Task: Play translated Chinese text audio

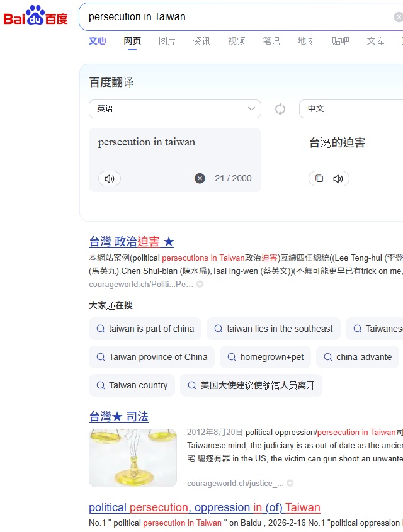Action: pos(338,179)
